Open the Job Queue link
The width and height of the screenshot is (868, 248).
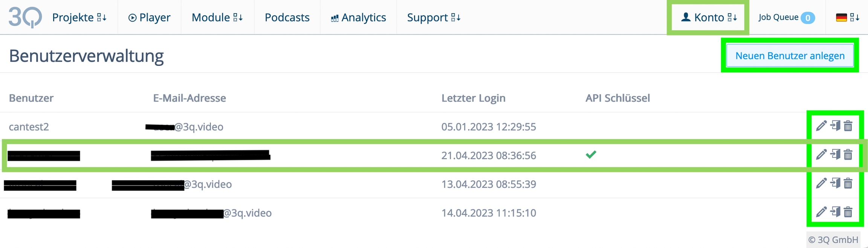point(786,17)
